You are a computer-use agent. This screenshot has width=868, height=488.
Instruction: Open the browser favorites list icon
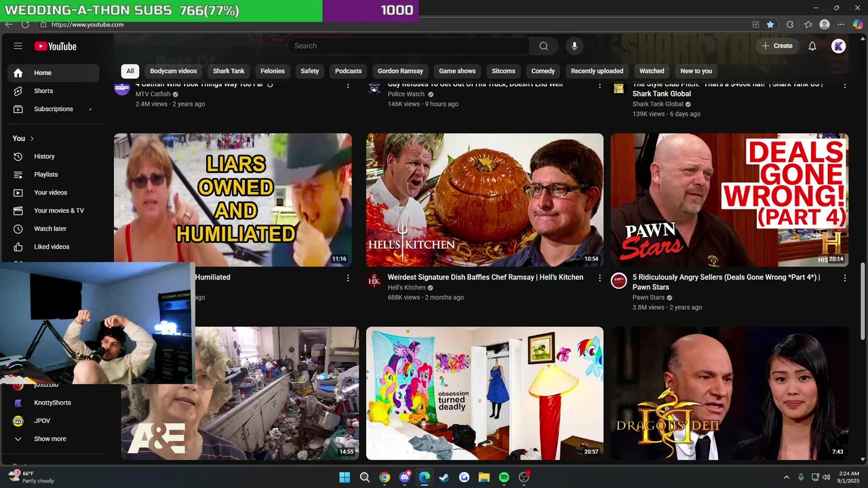pyautogui.click(x=808, y=24)
